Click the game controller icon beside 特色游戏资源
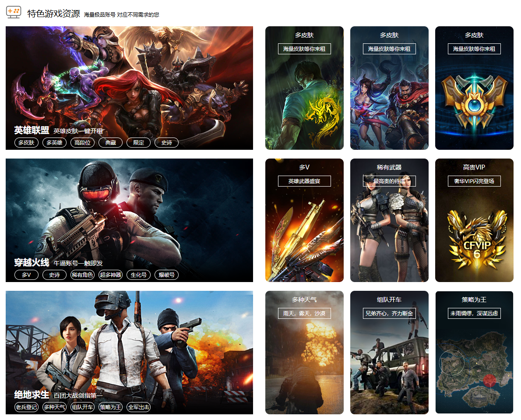 14,12
